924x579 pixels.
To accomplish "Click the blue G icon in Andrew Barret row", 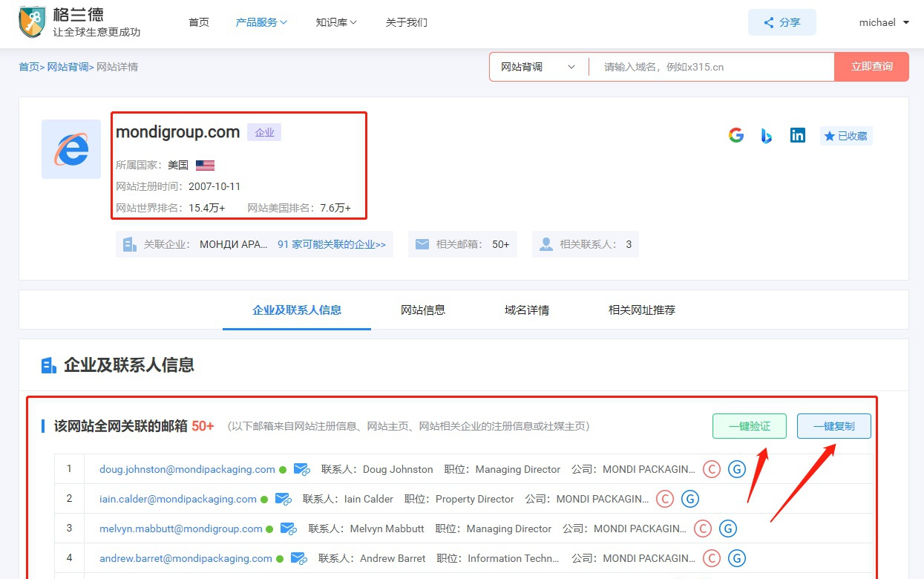I will pos(737,558).
